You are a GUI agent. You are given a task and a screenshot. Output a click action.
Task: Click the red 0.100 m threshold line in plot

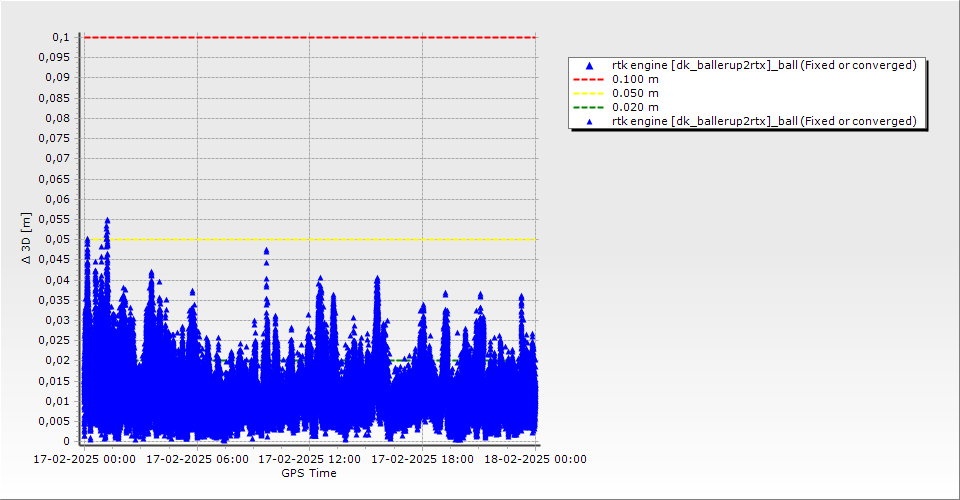(x=310, y=37)
